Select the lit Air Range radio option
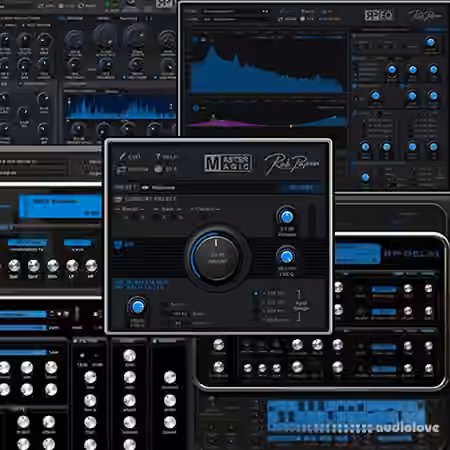This screenshot has height=450, width=450. point(256,293)
